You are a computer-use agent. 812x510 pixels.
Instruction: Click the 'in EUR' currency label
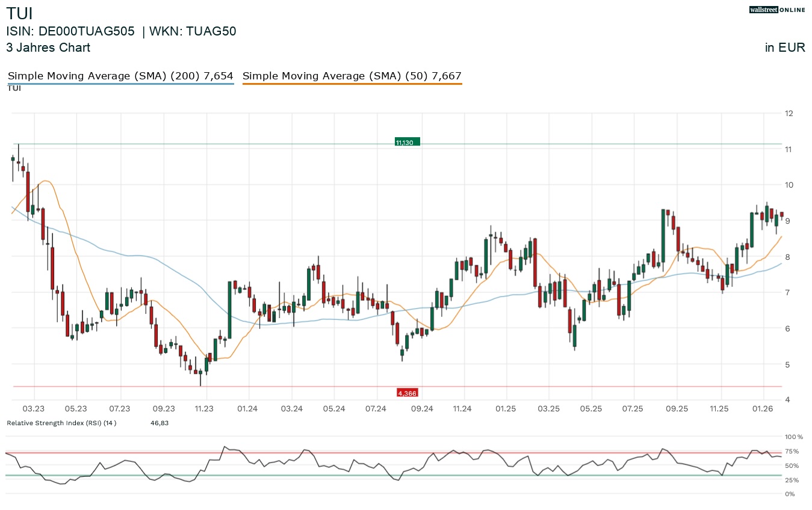pyautogui.click(x=784, y=48)
